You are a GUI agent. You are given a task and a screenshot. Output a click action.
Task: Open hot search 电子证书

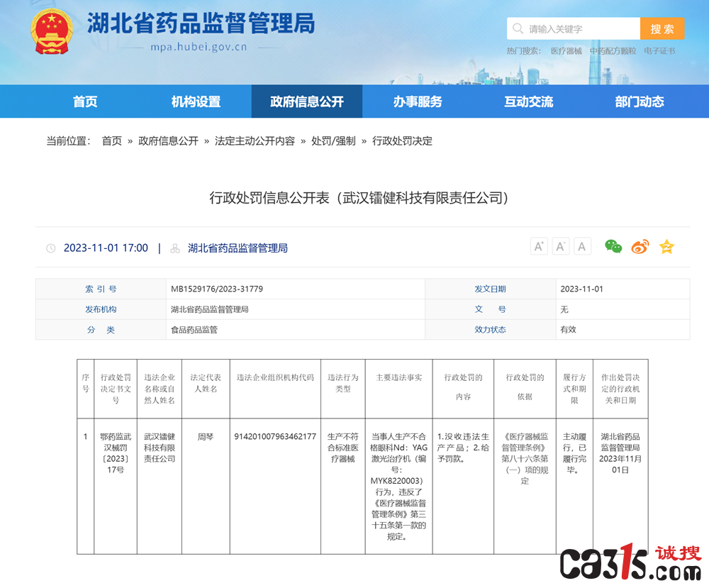pyautogui.click(x=659, y=51)
